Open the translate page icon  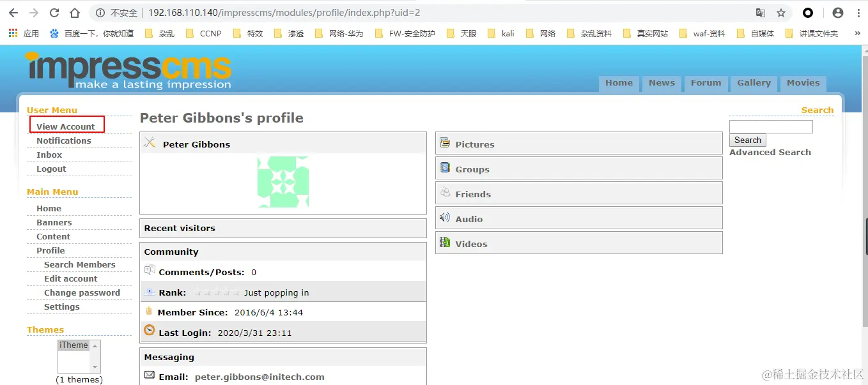(x=761, y=13)
